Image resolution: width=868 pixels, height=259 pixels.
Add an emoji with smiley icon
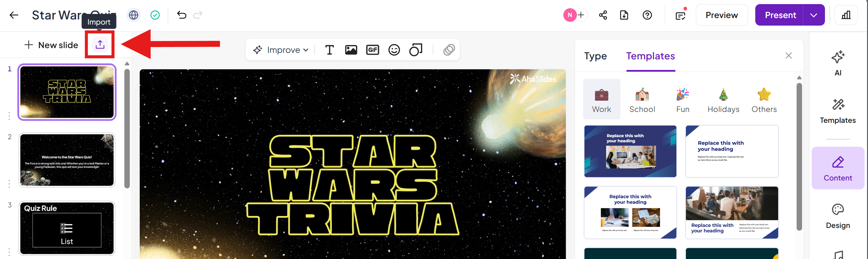pos(394,50)
